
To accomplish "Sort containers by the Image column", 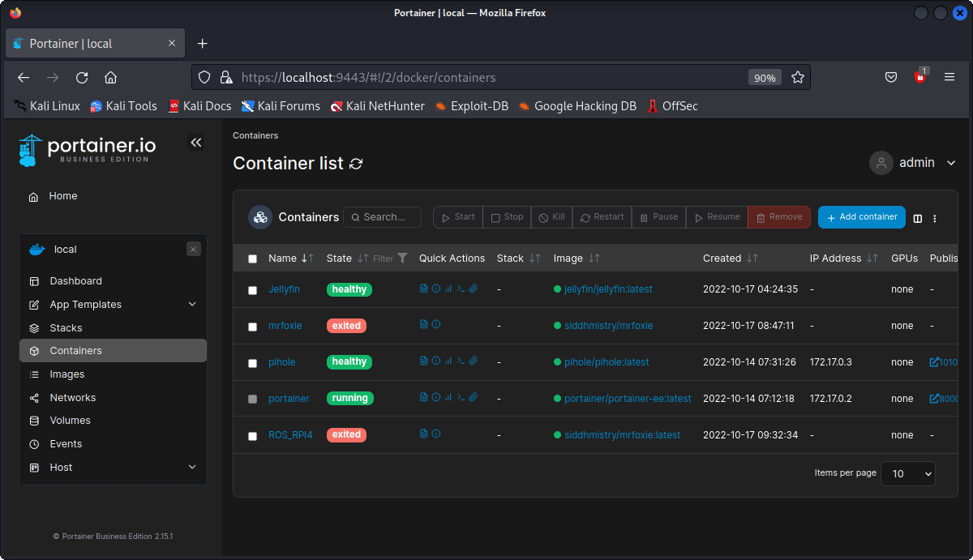I will [x=577, y=259].
